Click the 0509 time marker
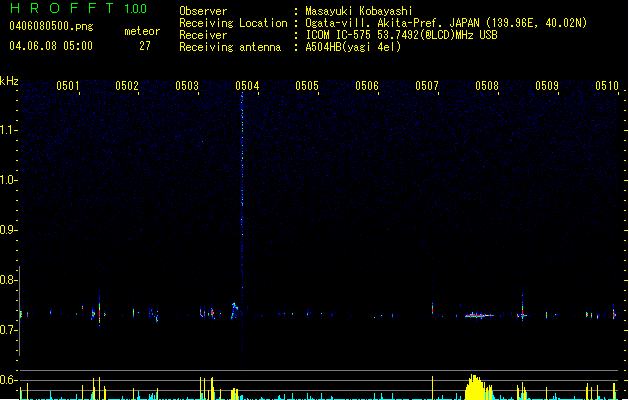Viewport: 629px width, 400px height. click(x=547, y=86)
